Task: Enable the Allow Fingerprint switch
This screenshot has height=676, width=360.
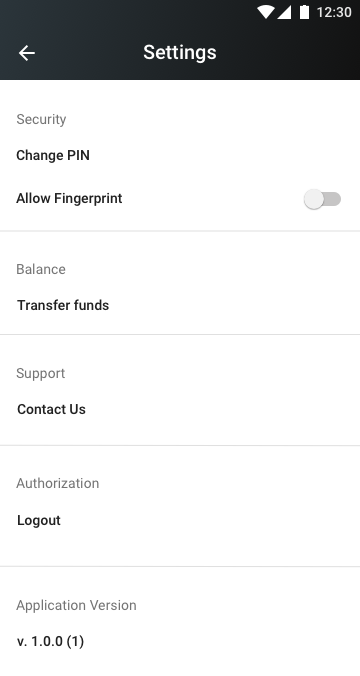Action: (x=322, y=199)
